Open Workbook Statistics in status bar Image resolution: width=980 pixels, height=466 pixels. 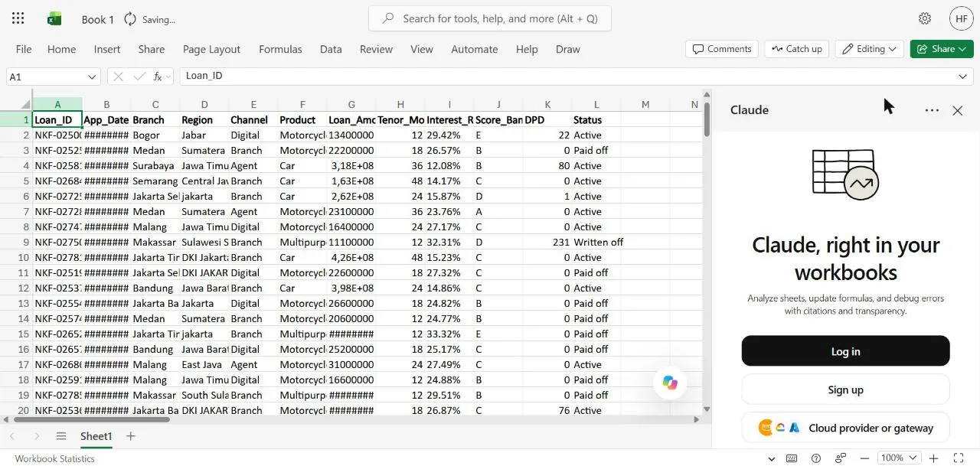(x=55, y=458)
